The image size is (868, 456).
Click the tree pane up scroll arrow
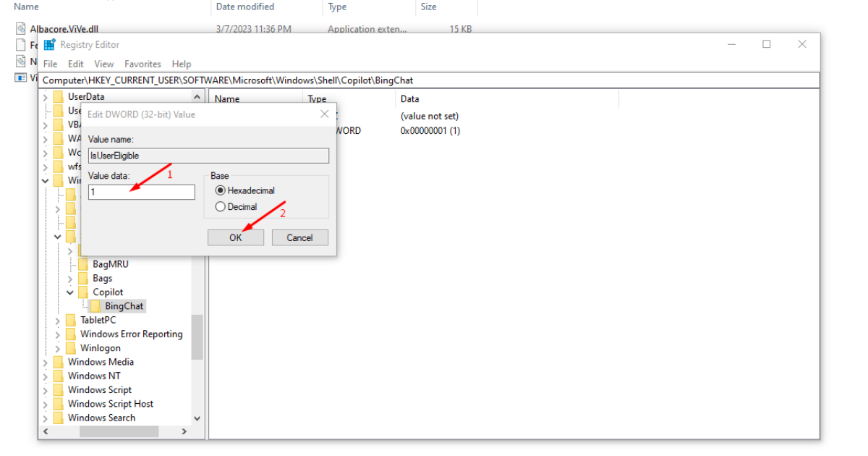pyautogui.click(x=197, y=96)
